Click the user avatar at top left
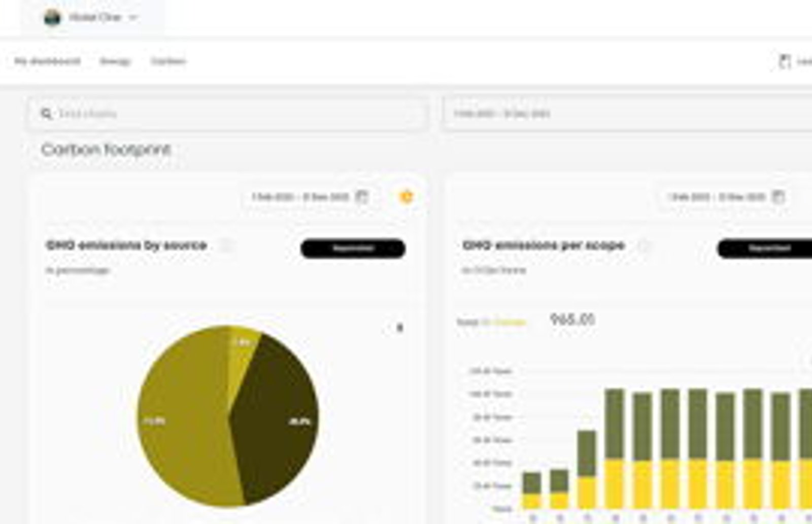812x524 pixels. pyautogui.click(x=52, y=17)
